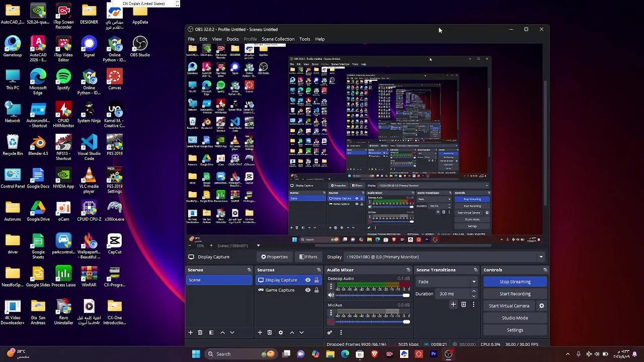Toggle lock on Game Capture source
The width and height of the screenshot is (644, 362).
[316, 290]
